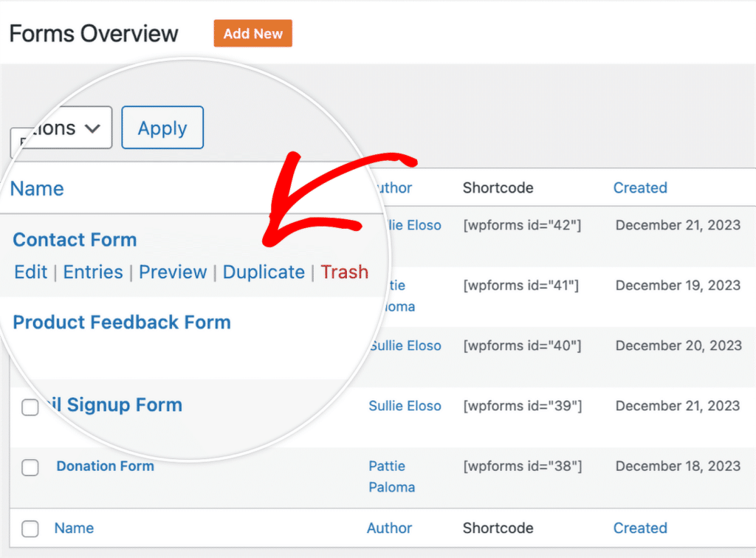Click the Apply button
The image size is (756, 558).
[x=162, y=127]
